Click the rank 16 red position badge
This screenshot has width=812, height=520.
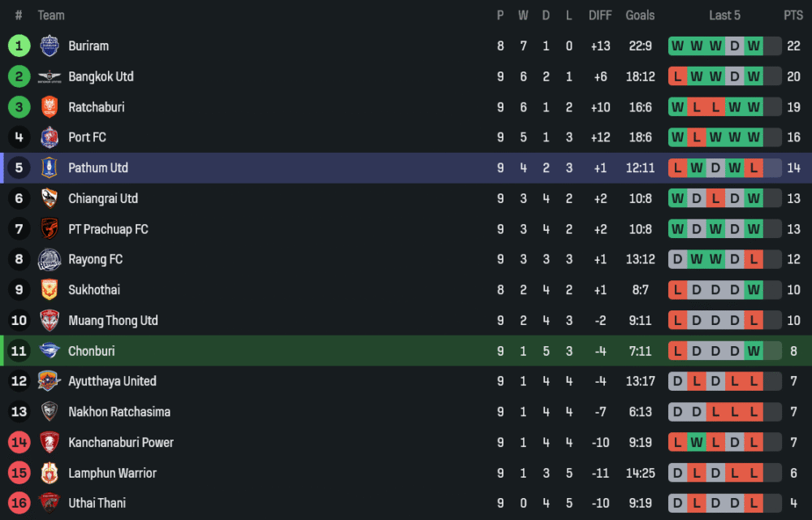point(19,503)
